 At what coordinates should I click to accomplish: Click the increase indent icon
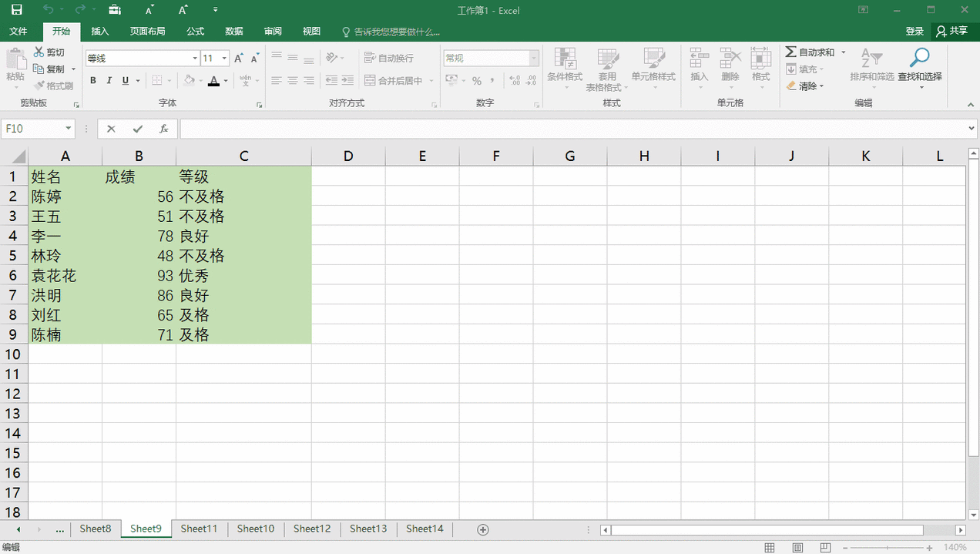(x=347, y=81)
